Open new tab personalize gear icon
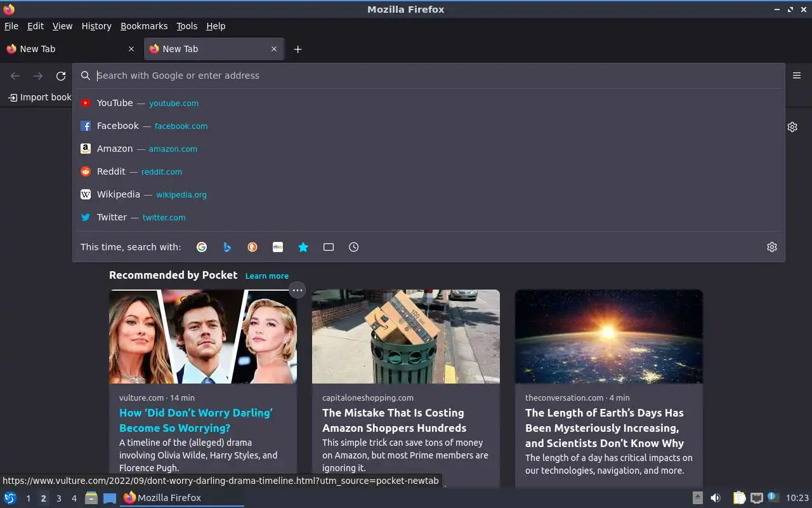This screenshot has width=812, height=508. tap(792, 127)
